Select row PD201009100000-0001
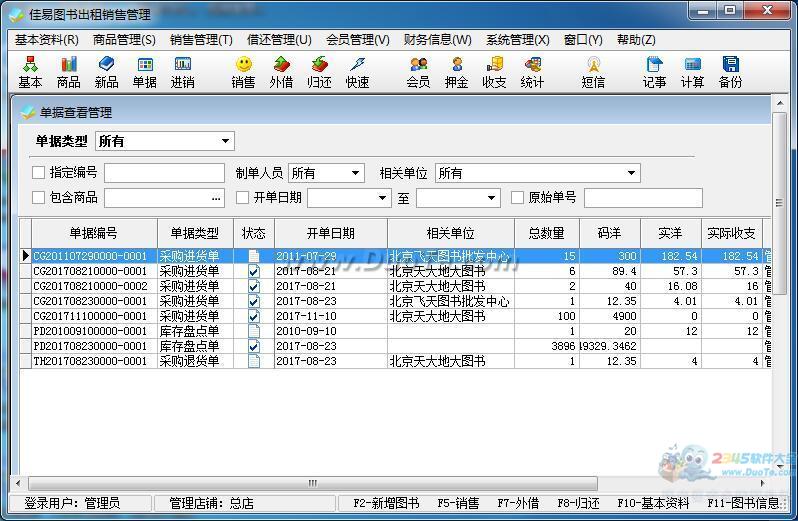 tap(395, 331)
